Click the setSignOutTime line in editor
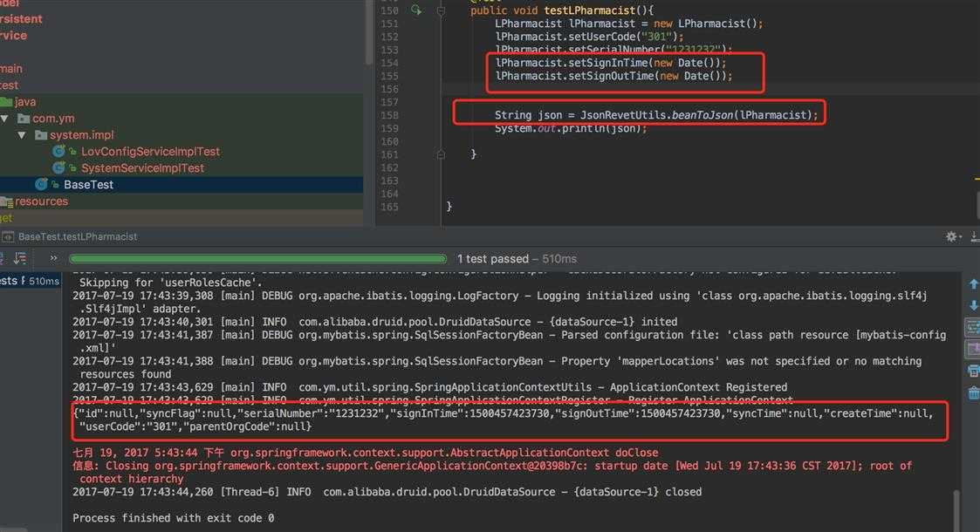This screenshot has width=980, height=532. [613, 76]
